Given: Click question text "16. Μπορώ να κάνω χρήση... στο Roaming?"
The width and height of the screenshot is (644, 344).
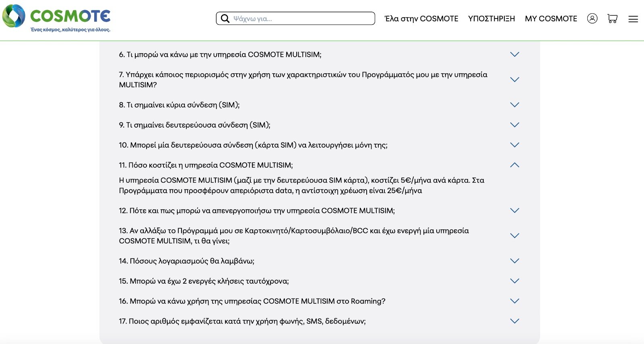Looking at the screenshot, I should [x=252, y=301].
